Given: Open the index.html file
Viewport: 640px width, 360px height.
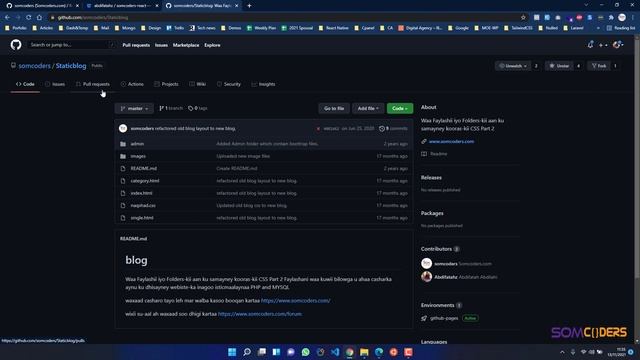Looking at the screenshot, I should tap(141, 193).
